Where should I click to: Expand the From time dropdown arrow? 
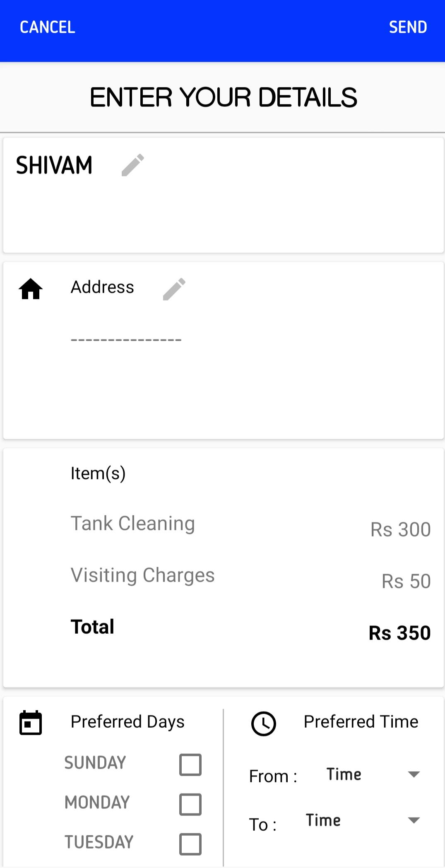click(x=414, y=774)
